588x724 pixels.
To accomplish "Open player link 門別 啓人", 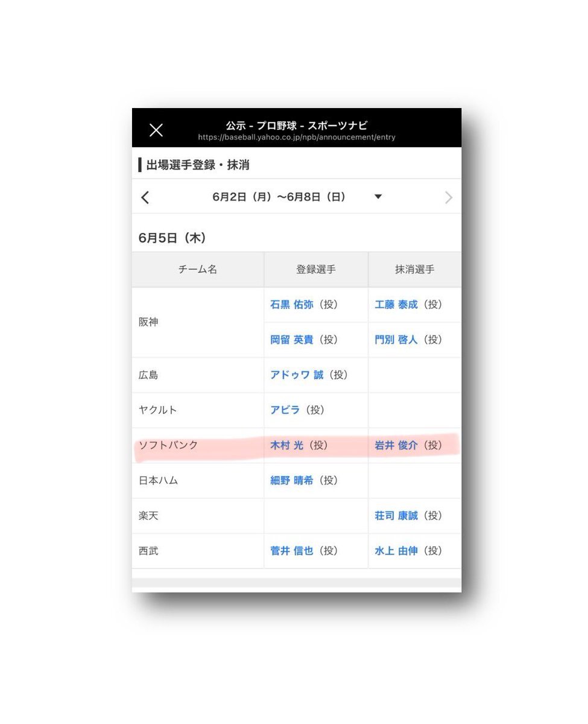I will click(396, 340).
